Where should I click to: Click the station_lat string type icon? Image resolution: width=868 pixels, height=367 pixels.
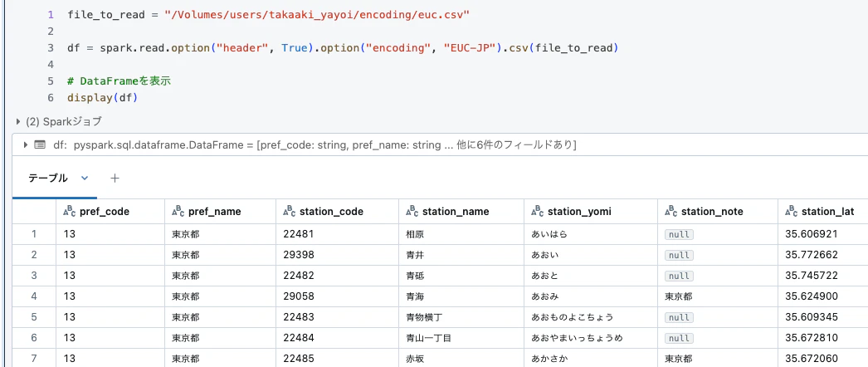coord(791,211)
